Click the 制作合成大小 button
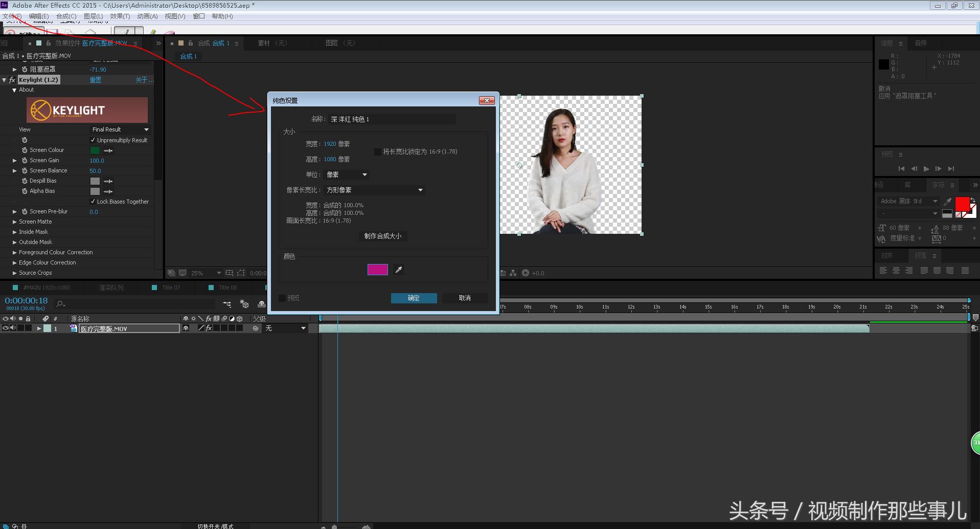Viewport: 980px width, 529px height. tap(382, 236)
